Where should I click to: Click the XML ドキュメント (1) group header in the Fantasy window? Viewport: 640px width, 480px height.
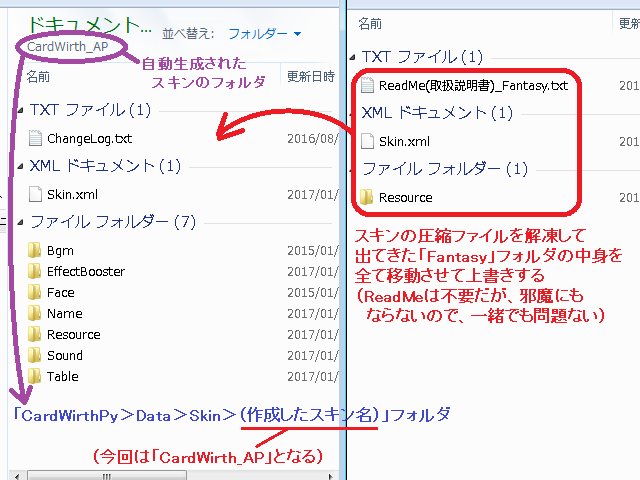coord(437,113)
